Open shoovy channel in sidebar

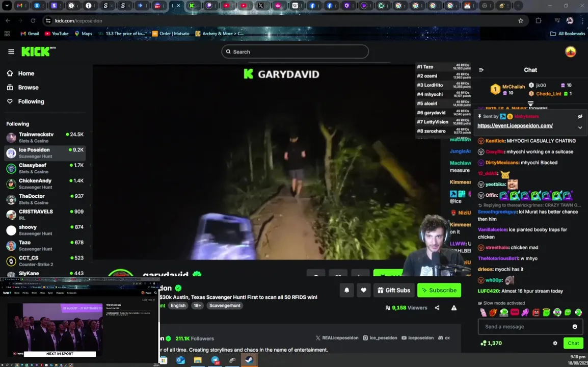tap(45, 230)
